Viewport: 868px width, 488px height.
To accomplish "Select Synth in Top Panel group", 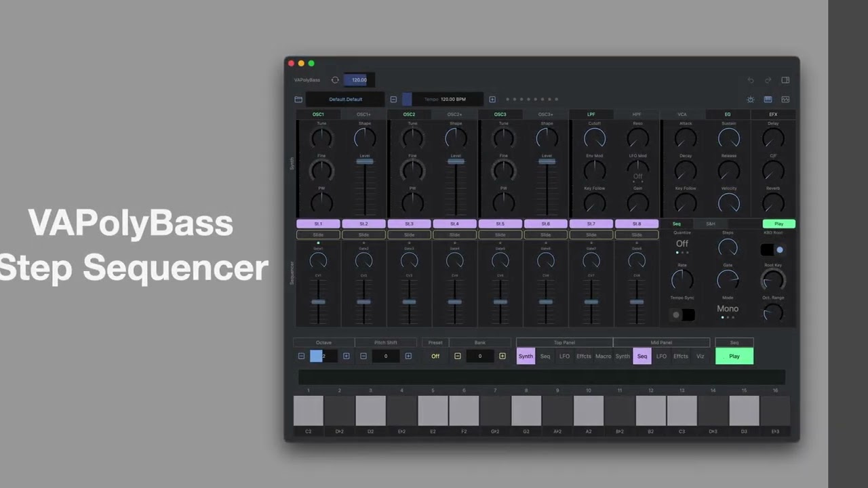I will tap(526, 356).
